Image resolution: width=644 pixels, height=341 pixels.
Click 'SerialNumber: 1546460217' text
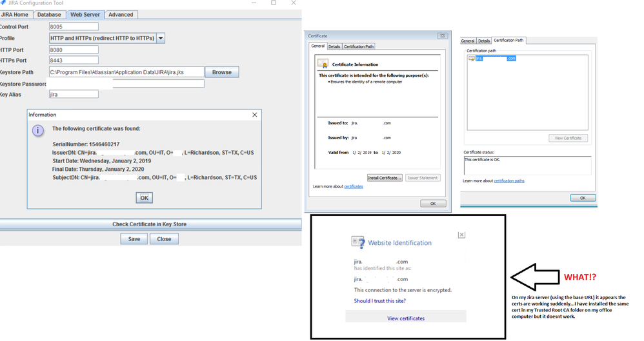tap(86, 144)
